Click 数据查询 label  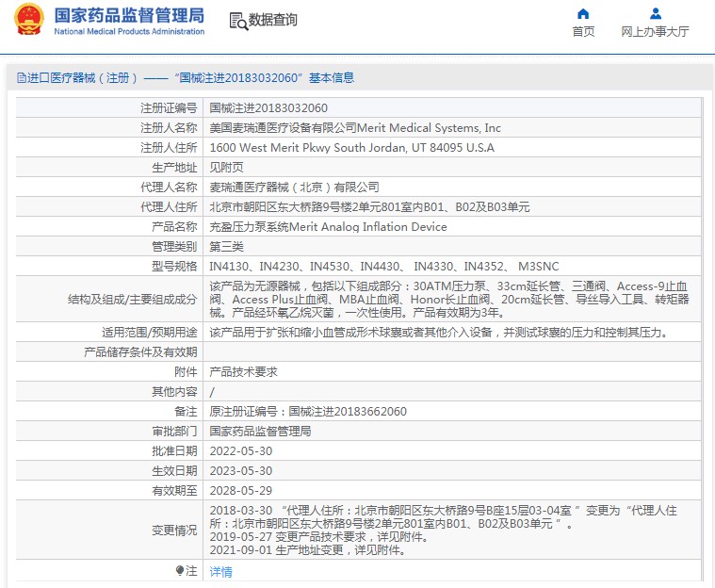point(272,20)
